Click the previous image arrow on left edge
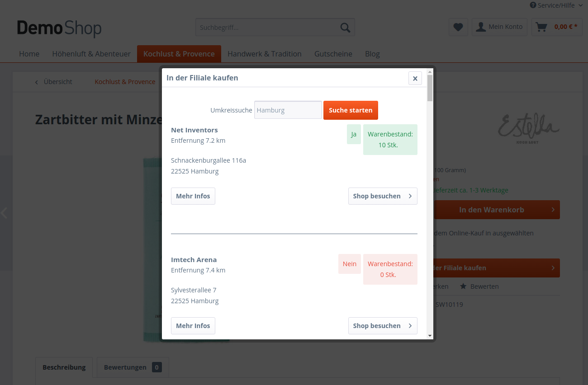 click(5, 213)
